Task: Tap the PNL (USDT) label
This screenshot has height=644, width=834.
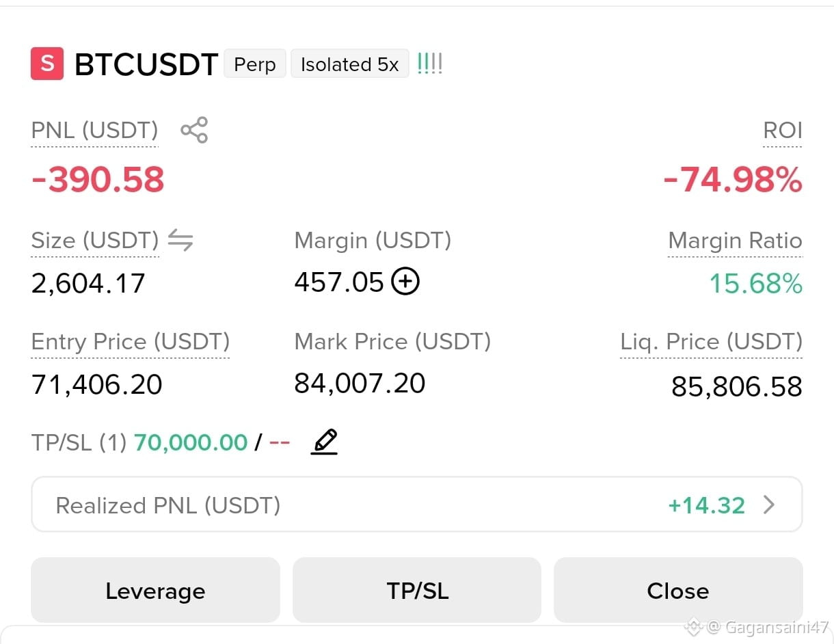Action: tap(94, 130)
